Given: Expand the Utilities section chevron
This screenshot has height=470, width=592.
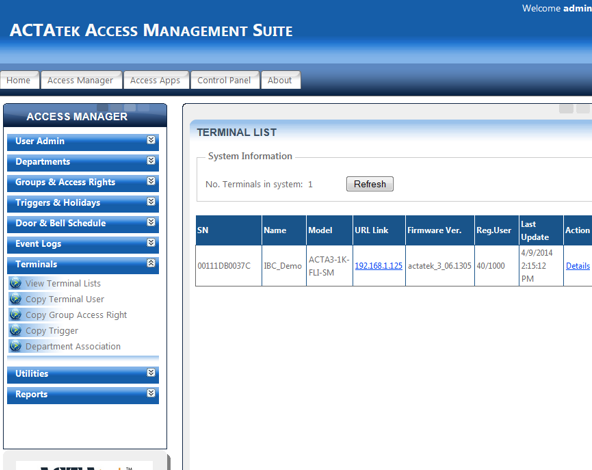Looking at the screenshot, I should (151, 373).
